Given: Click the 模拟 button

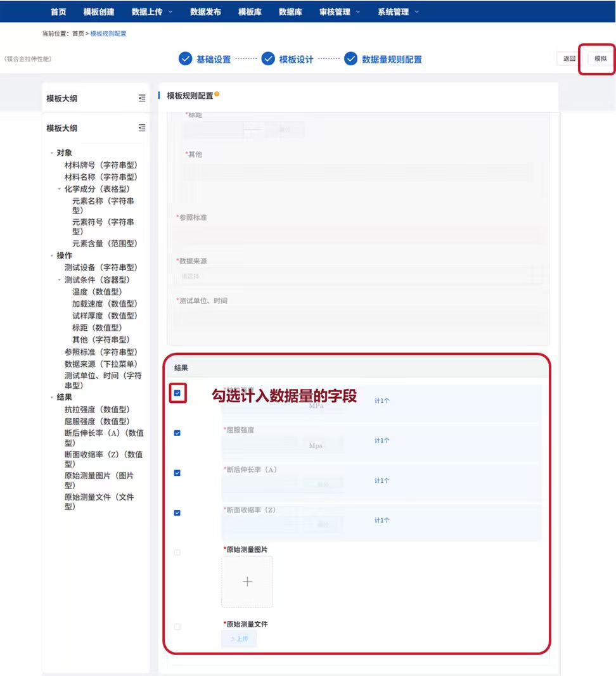Looking at the screenshot, I should (x=600, y=59).
